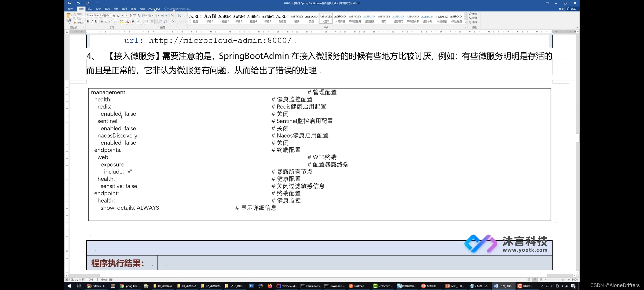Apply the 标题 2 style
Screen dimensions: 644x290
click(224, 18)
